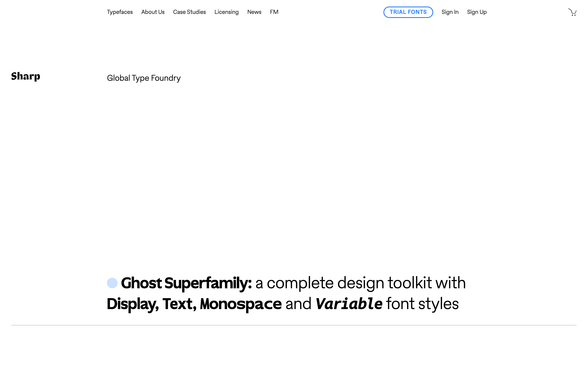This screenshot has width=588, height=367.
Task: Click the TRIAL FONTS button
Action: coord(408,12)
